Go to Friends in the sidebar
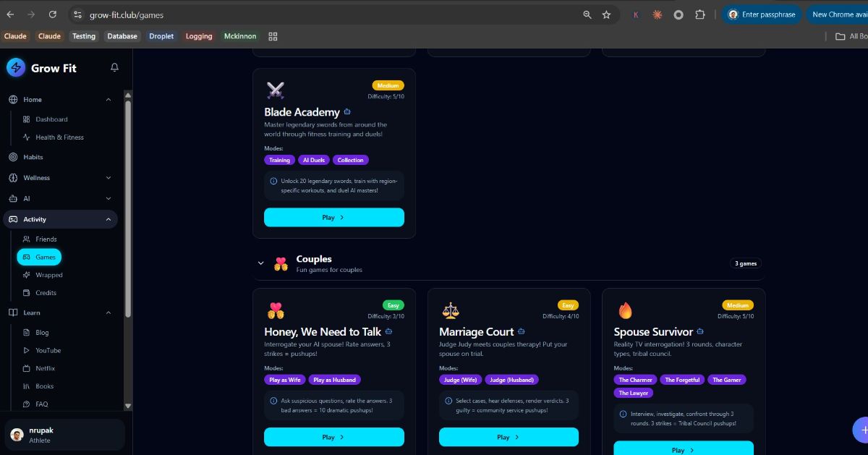Screen dimensions: 868x455 click(x=46, y=239)
